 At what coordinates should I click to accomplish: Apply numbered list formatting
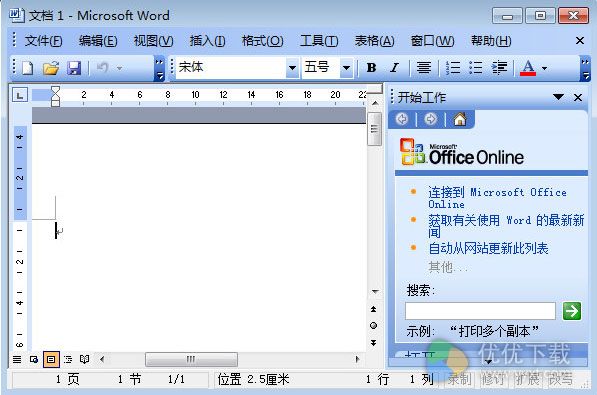453,68
